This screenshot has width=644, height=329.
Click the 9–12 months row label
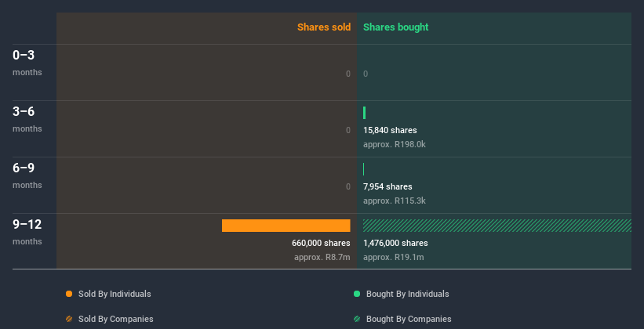[27, 232]
